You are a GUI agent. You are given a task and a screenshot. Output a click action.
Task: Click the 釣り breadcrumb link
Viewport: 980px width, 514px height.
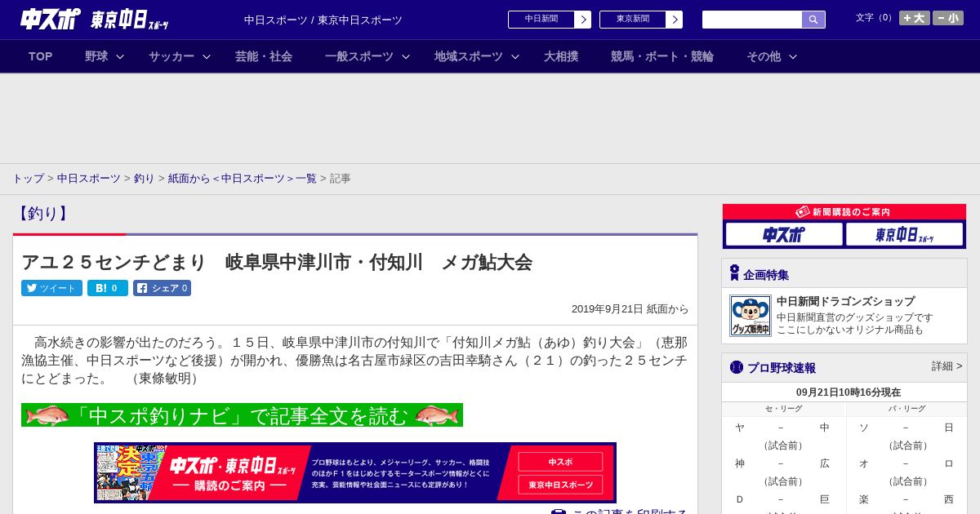(145, 178)
